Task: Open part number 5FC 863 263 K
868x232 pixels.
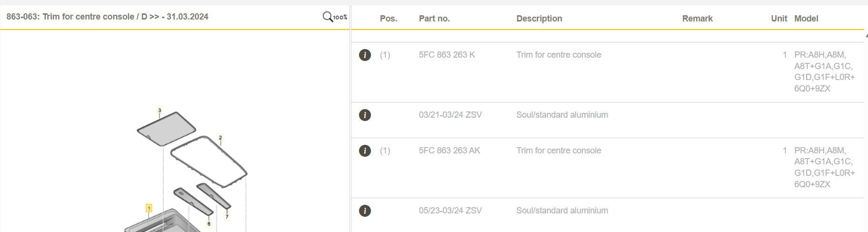Action: click(447, 55)
